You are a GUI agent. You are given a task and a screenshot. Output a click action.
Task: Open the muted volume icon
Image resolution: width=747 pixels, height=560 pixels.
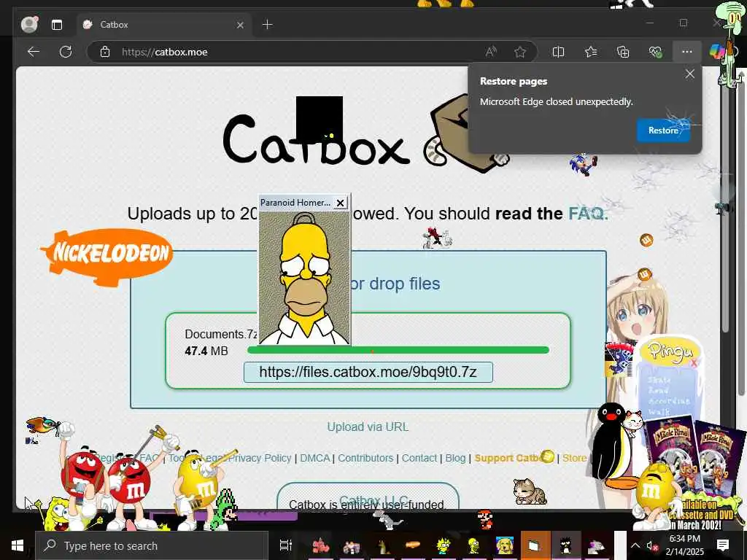tap(651, 546)
